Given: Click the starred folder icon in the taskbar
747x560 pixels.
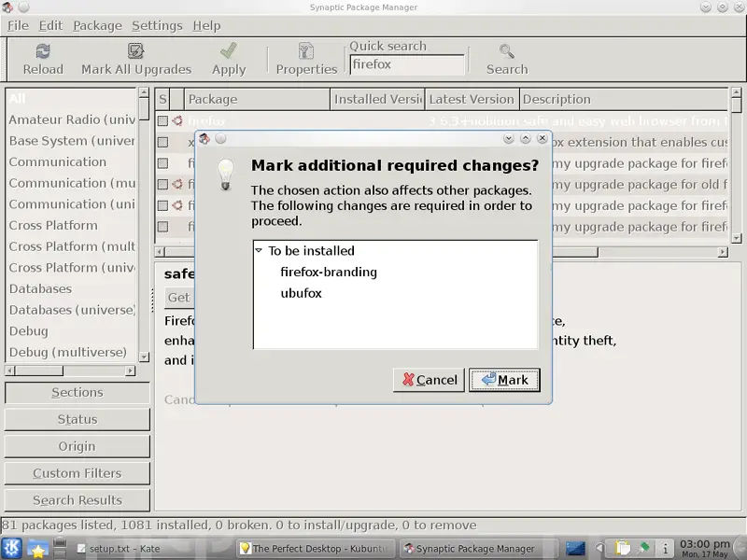Looking at the screenshot, I should point(37,549).
